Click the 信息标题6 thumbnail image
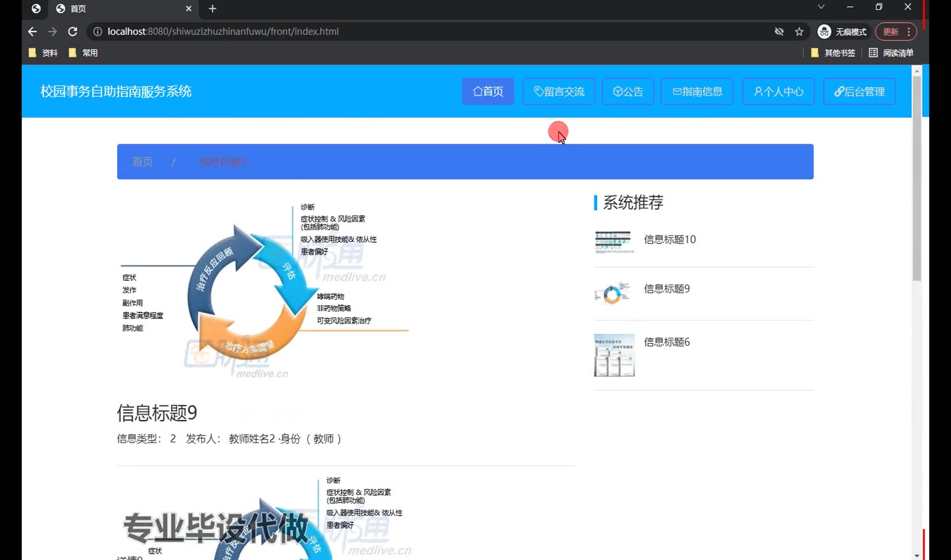 coord(614,355)
